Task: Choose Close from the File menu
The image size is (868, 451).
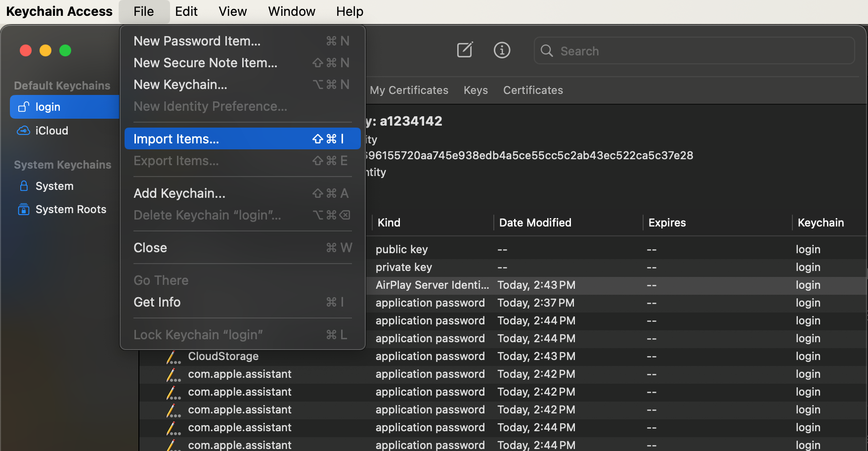Action: (x=242, y=248)
